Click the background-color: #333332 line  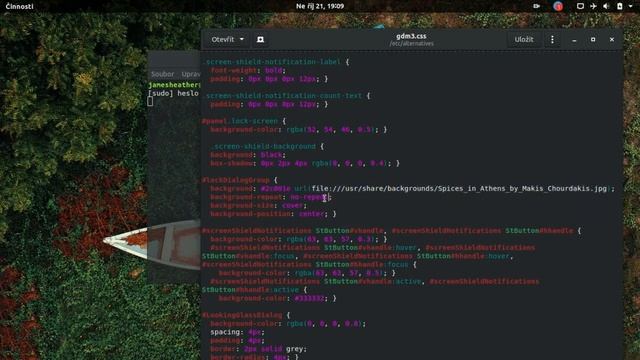tap(278, 298)
